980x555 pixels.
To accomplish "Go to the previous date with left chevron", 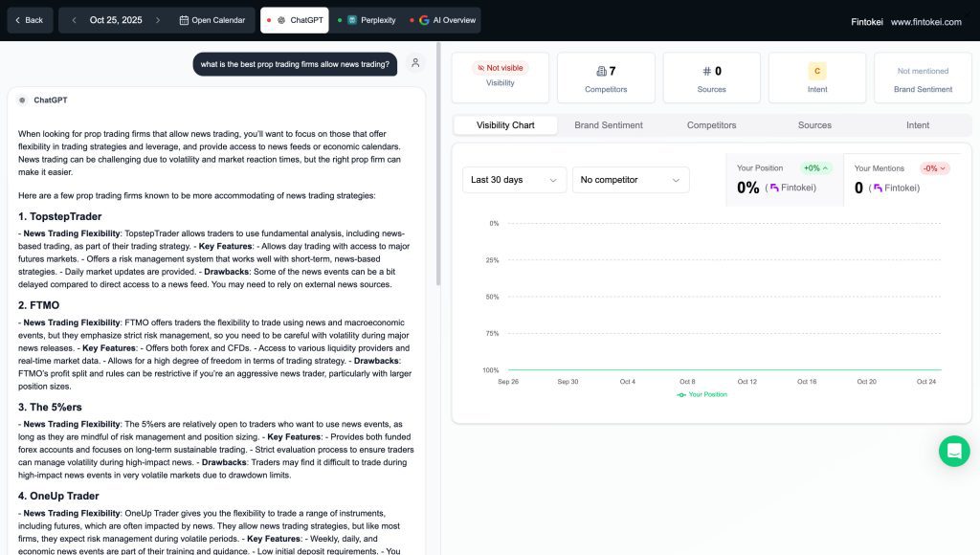I will tap(74, 20).
